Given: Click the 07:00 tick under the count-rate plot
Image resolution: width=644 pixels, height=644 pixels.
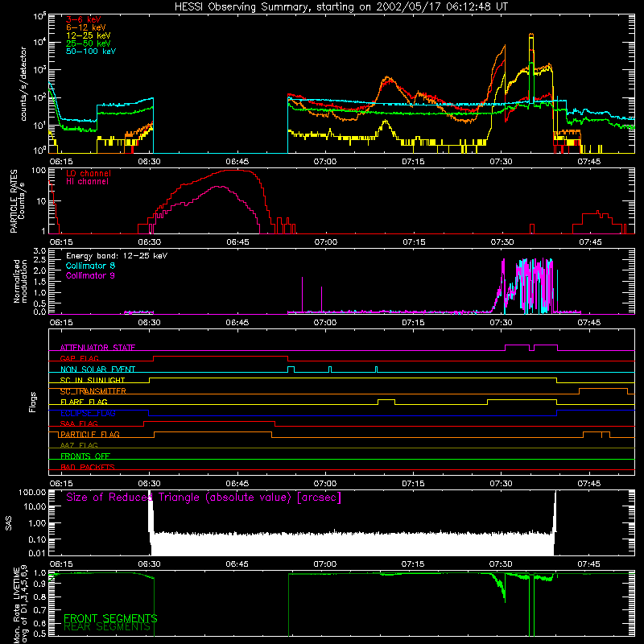Looking at the screenshot, I should (325, 162).
